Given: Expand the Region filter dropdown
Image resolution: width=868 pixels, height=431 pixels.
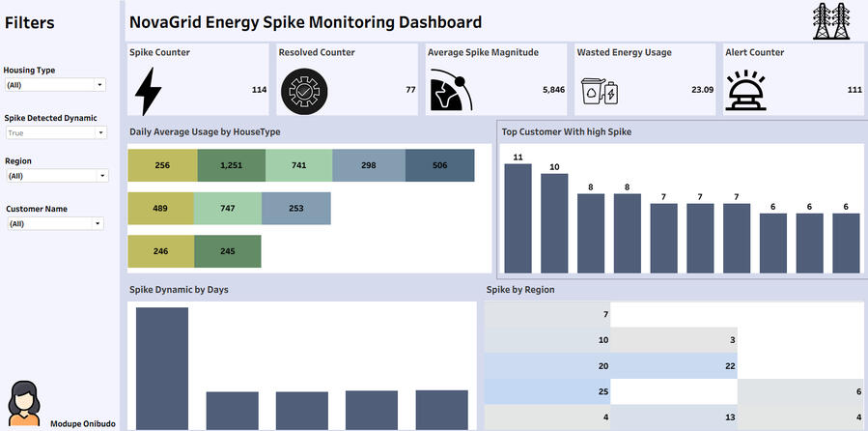Looking at the screenshot, I should coord(57,176).
